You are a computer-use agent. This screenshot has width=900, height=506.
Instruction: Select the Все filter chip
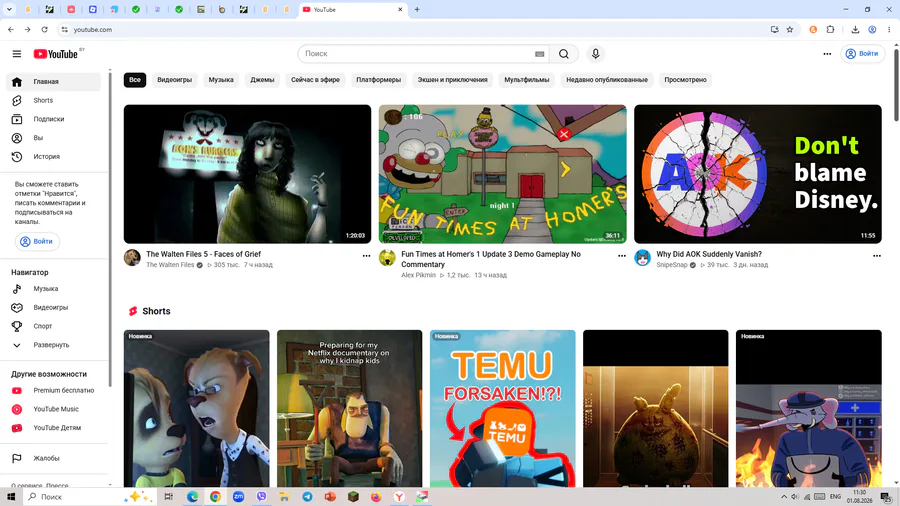135,80
